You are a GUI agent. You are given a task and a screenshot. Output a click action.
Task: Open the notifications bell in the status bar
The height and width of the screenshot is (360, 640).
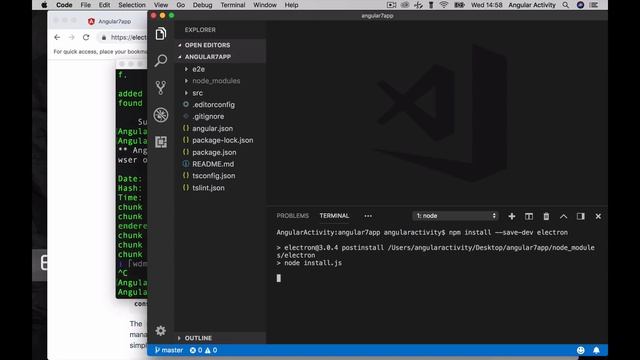596,350
